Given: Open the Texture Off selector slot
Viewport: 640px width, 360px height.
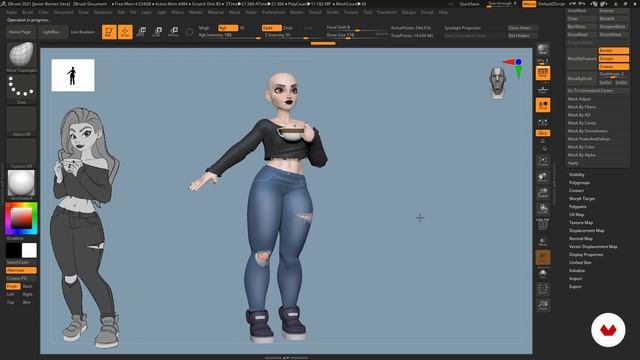Looking at the screenshot, I should click(x=21, y=151).
